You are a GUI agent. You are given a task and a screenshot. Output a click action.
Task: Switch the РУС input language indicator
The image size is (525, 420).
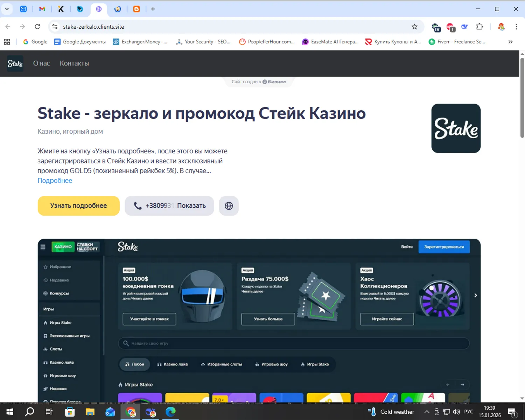(469, 412)
